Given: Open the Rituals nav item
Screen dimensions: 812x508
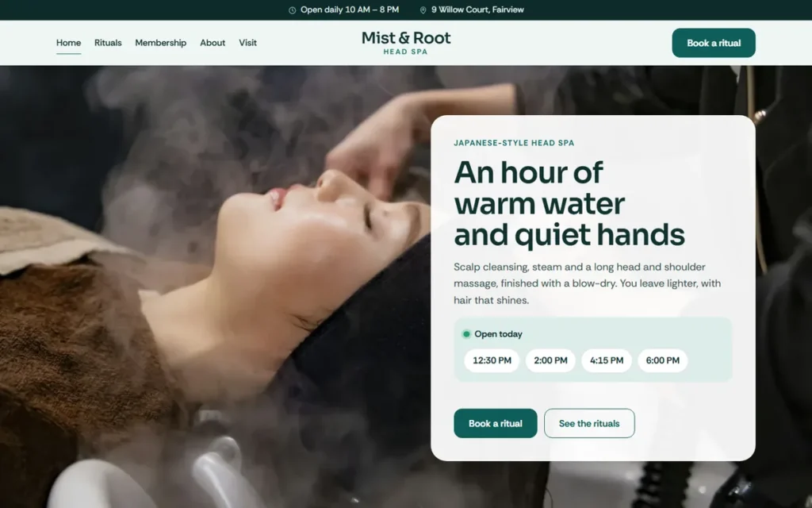Looking at the screenshot, I should click(108, 43).
